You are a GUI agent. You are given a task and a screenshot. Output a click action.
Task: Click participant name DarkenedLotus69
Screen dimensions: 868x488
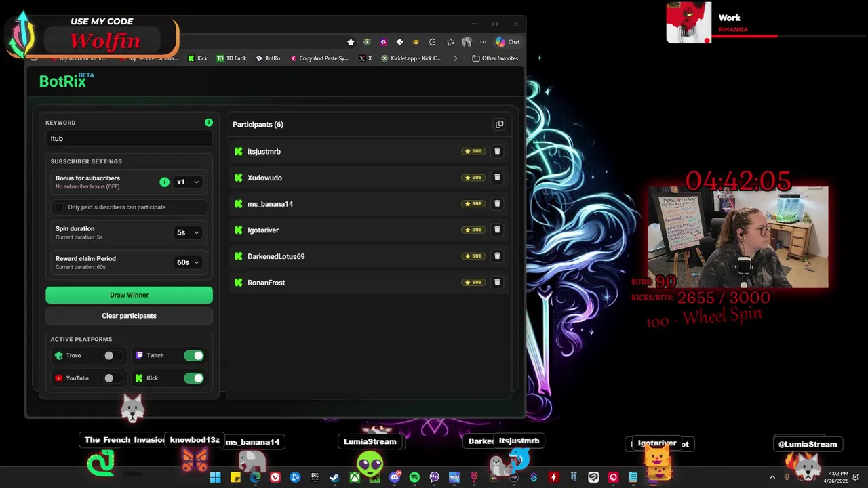click(276, 256)
